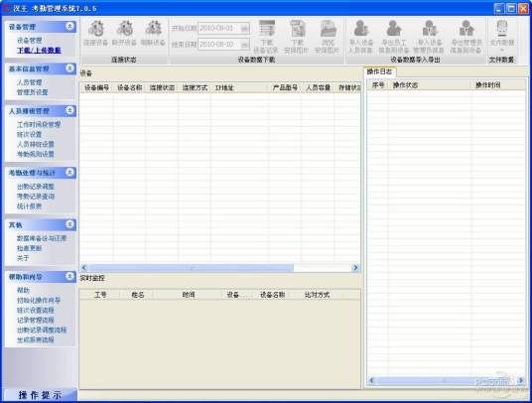Screen dimensions: 532x403
Task: Open 下载/上传数据 link
Action: click(39, 51)
